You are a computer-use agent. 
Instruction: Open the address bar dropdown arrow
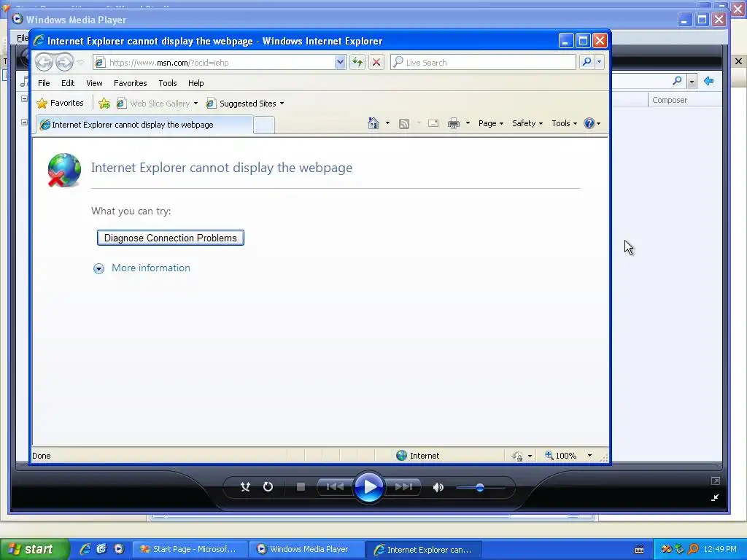tap(340, 62)
